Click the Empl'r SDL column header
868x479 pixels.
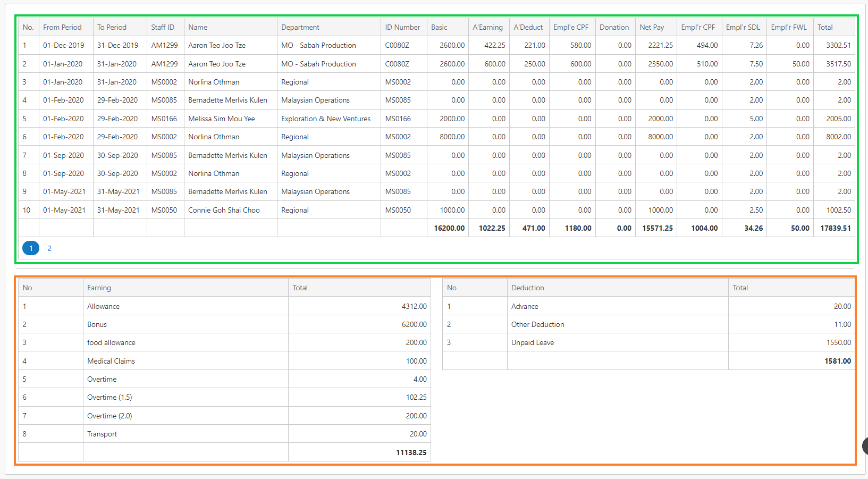[743, 27]
